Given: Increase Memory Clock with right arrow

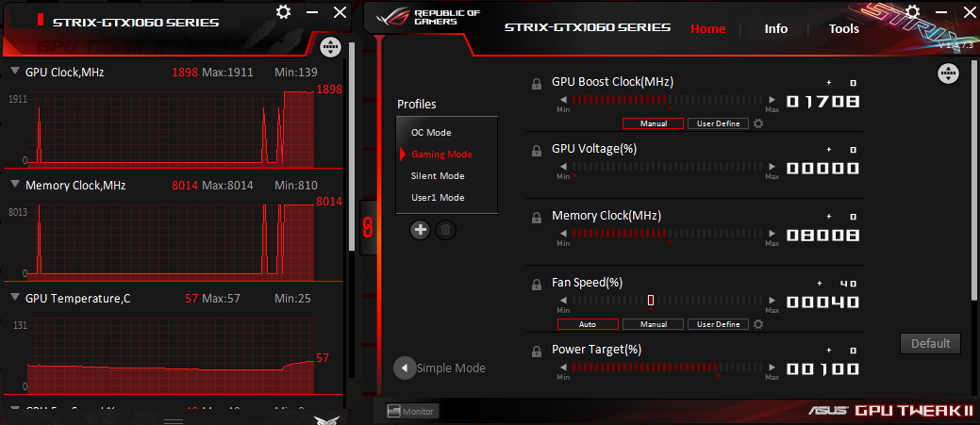Looking at the screenshot, I should (x=772, y=233).
